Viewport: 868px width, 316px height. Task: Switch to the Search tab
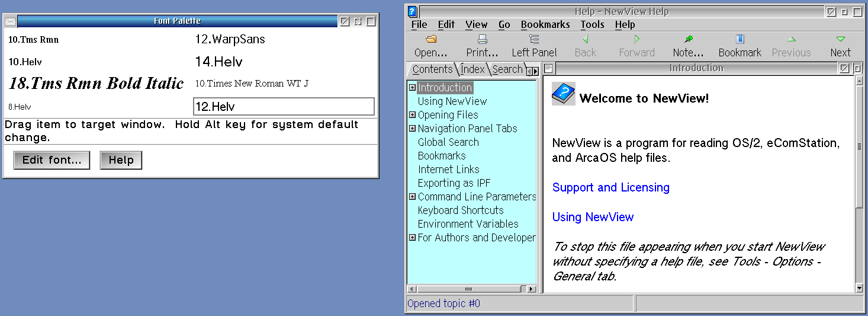click(x=507, y=69)
